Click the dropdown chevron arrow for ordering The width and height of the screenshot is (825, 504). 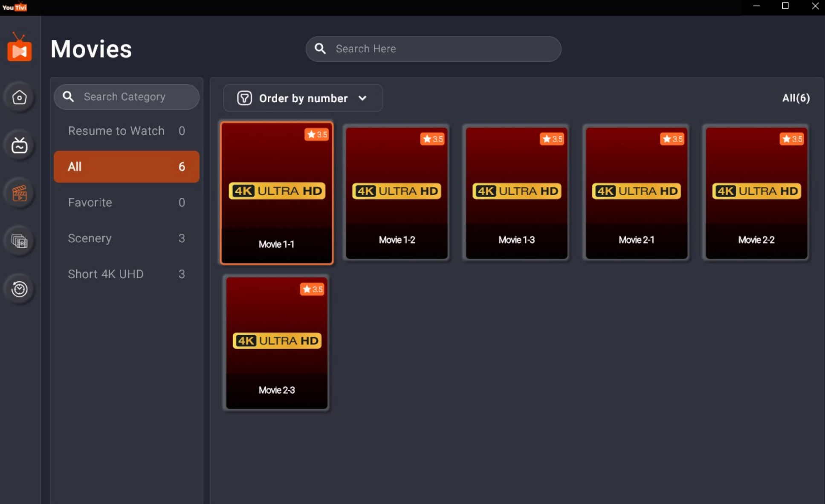click(362, 98)
